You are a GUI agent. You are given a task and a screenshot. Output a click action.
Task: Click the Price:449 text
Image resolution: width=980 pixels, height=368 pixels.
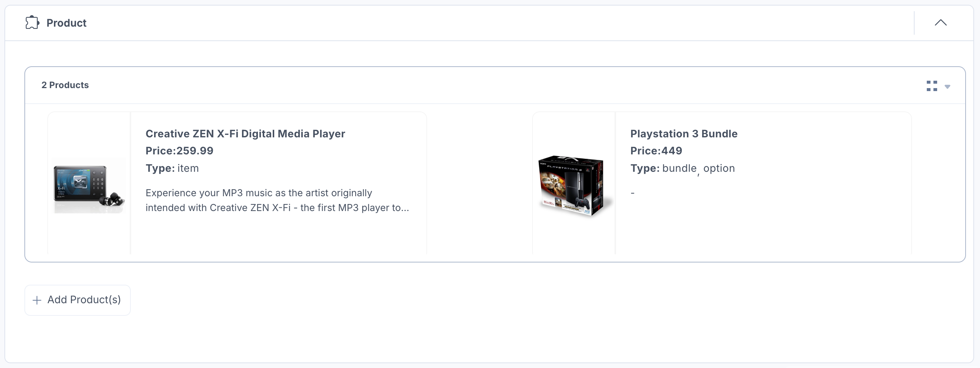[656, 151]
